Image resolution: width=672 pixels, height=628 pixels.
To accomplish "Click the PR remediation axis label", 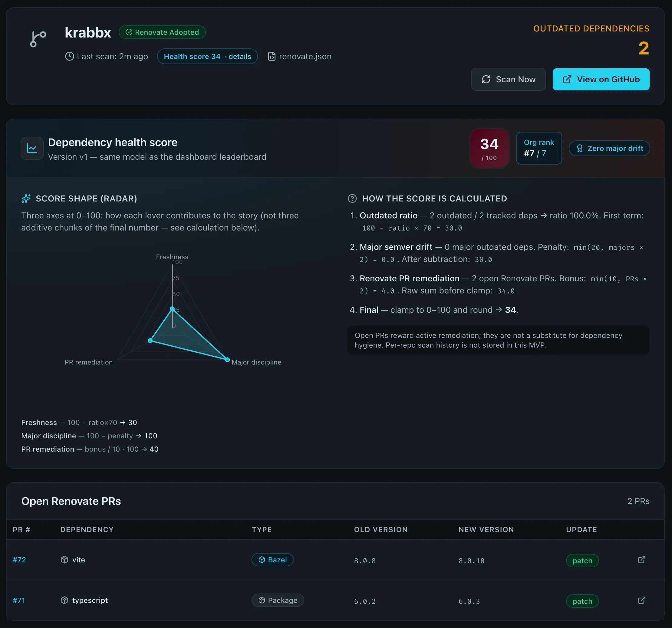I will pos(89,362).
